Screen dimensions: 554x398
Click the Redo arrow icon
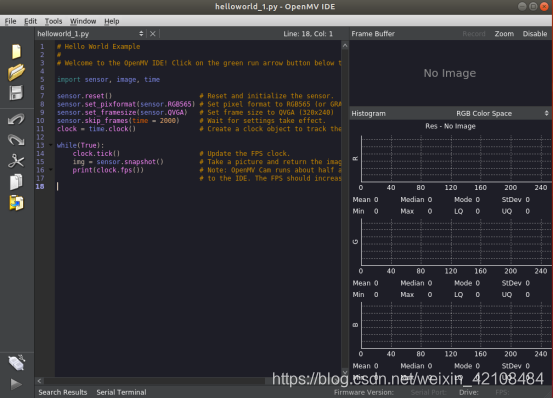(x=16, y=140)
